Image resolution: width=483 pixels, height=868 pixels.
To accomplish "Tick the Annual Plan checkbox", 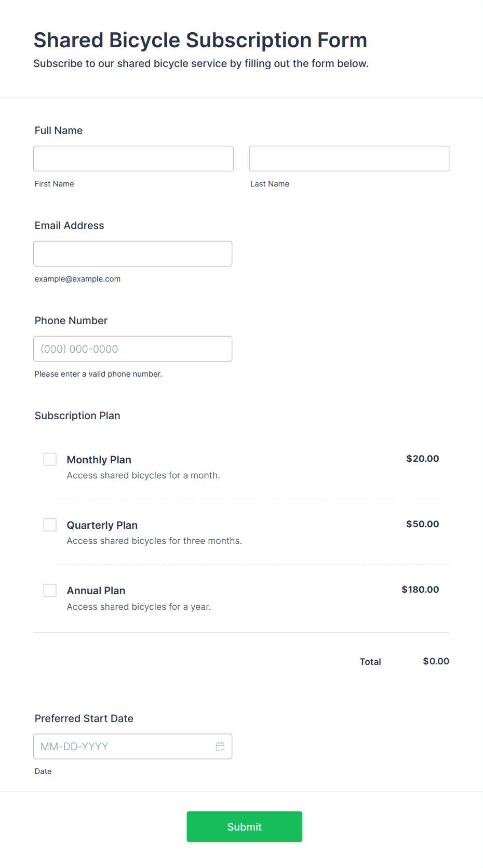I will pyautogui.click(x=50, y=590).
